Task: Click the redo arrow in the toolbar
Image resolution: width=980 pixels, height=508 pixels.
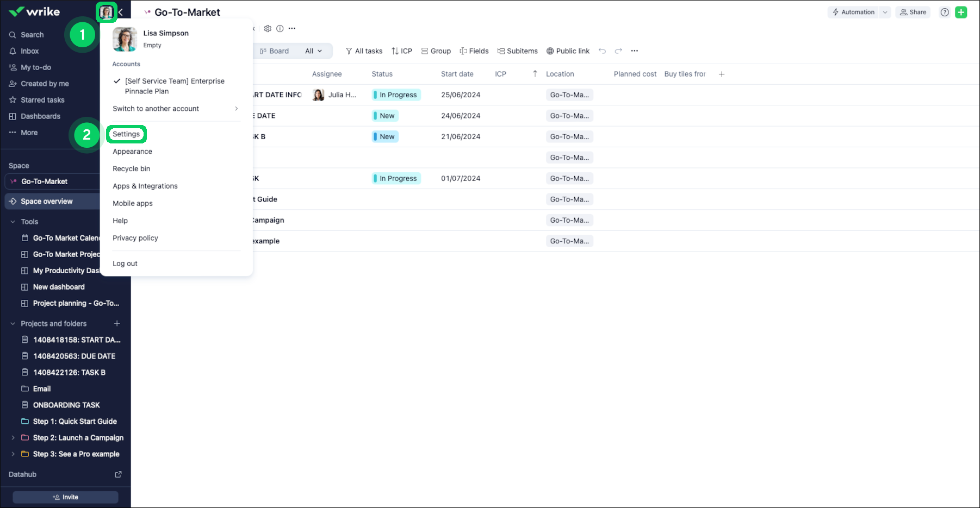Action: [x=618, y=51]
